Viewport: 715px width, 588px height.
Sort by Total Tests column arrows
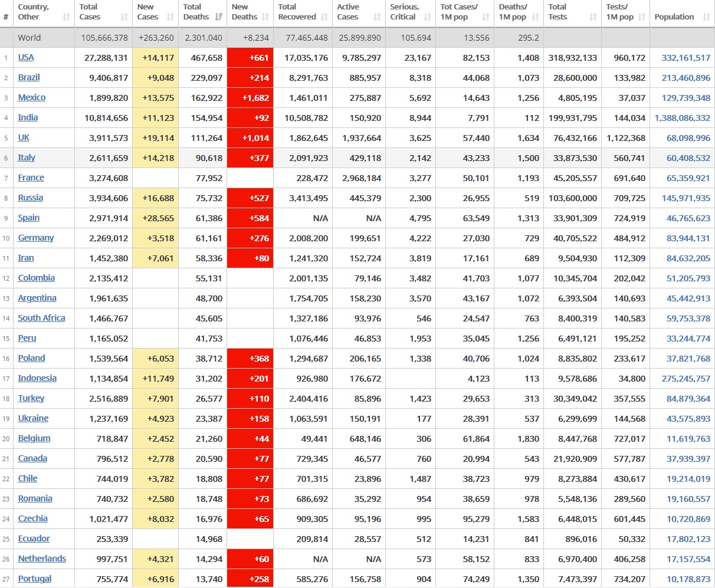593,17
